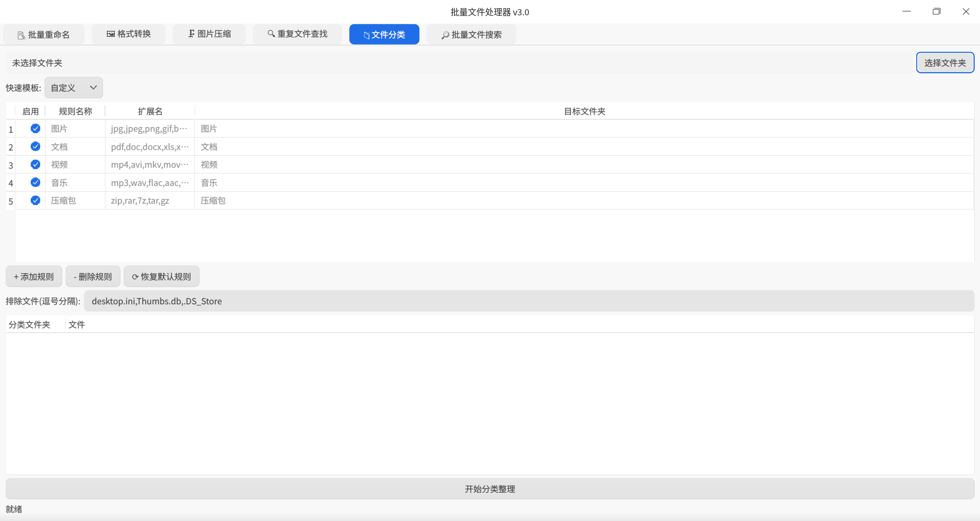This screenshot has width=980, height=521.
Task: Switch to the 格式转换 tab
Action: (128, 34)
